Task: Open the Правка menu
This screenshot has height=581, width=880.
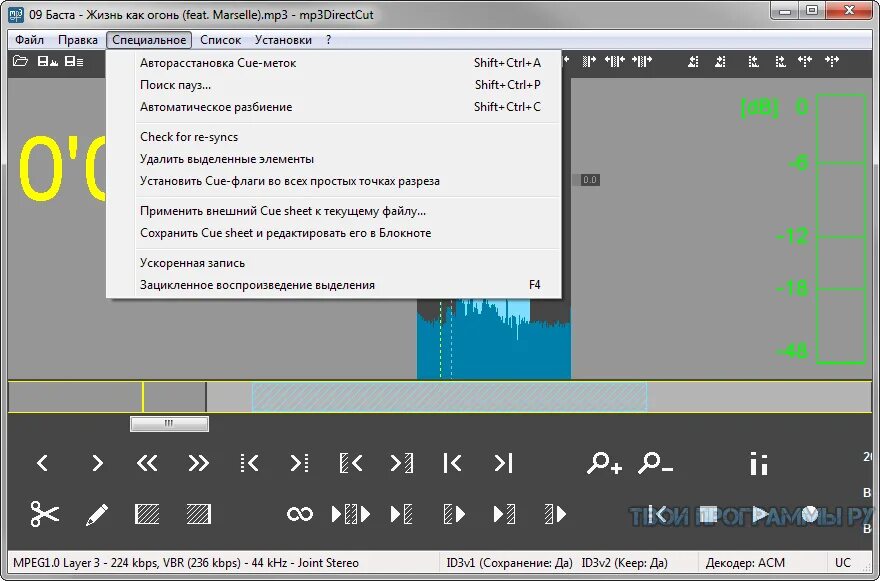Action: [77, 40]
